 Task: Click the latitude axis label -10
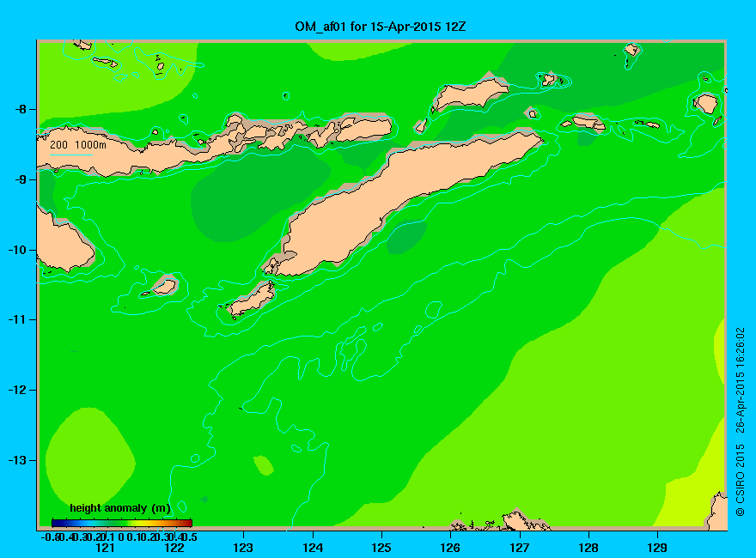pos(17,250)
